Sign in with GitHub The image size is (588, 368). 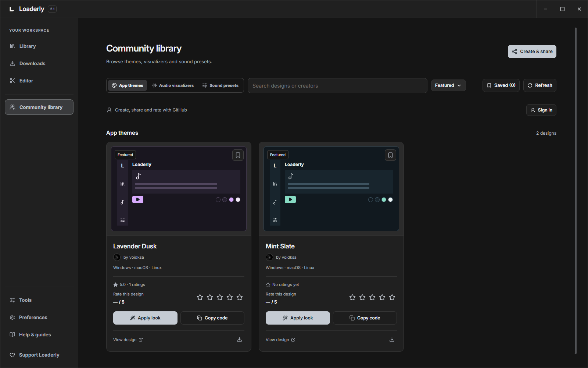coord(541,110)
